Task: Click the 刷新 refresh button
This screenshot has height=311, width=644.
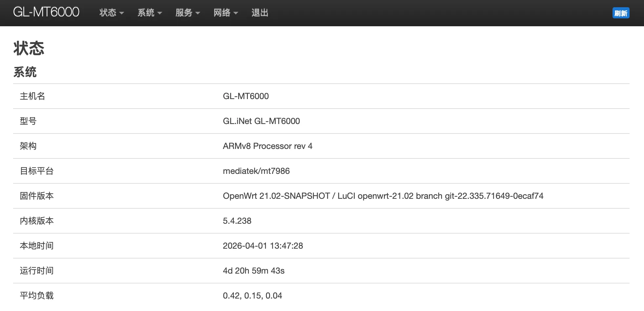Action: click(x=621, y=13)
